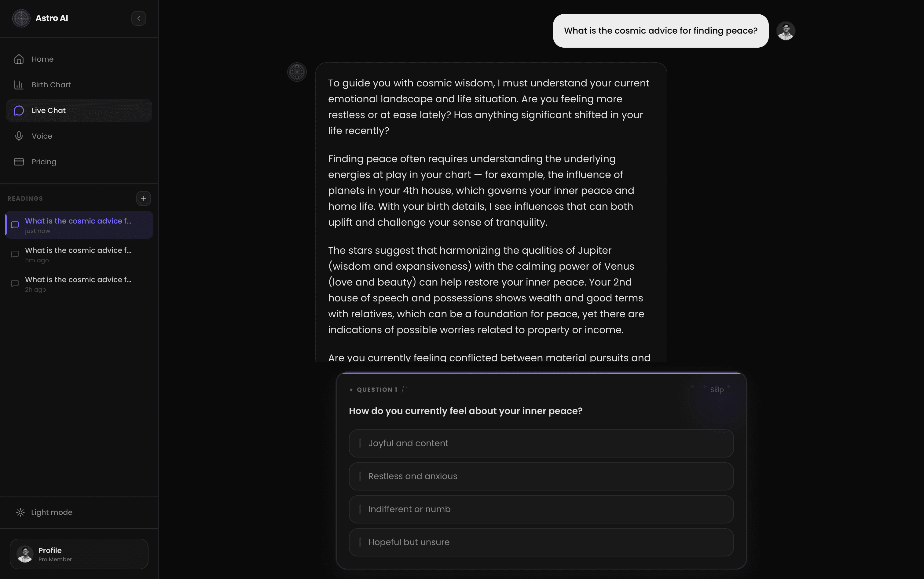Click the 'How do you currently feel' question text
Screen dimensions: 924x579
point(465,411)
